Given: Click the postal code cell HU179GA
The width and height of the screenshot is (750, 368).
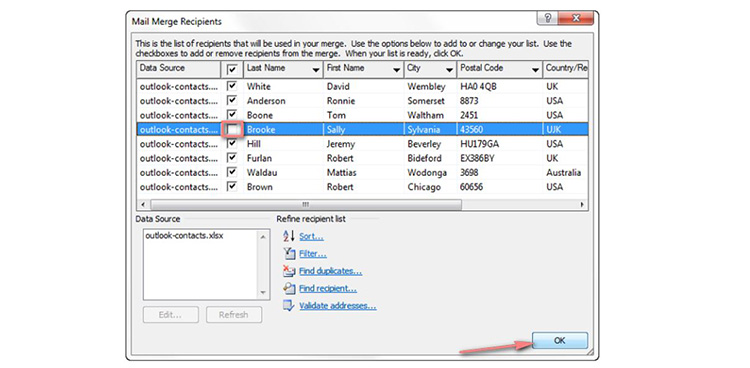Looking at the screenshot, I should pos(499,144).
